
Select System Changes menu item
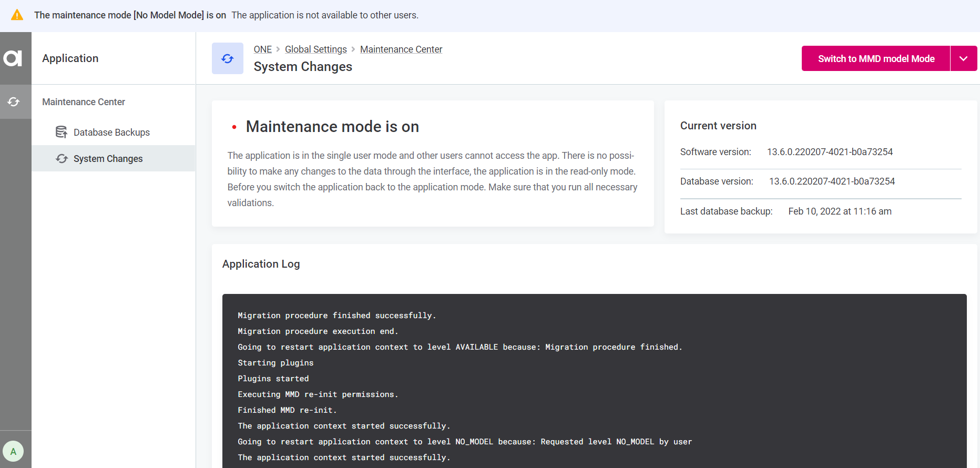tap(108, 159)
